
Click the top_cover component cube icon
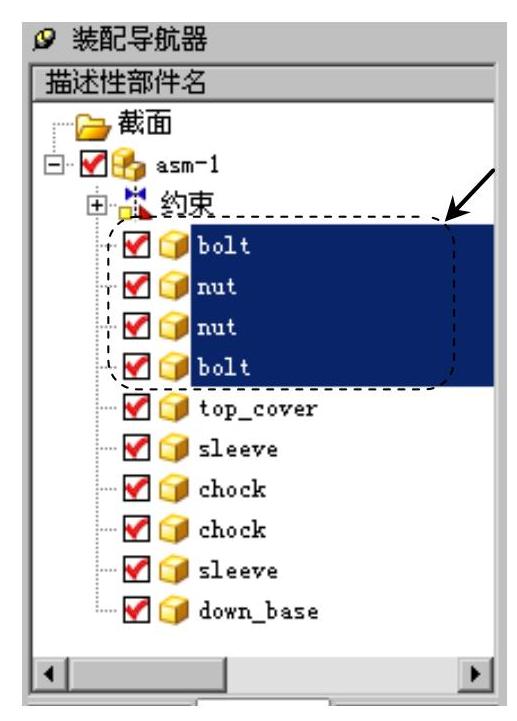(x=174, y=408)
